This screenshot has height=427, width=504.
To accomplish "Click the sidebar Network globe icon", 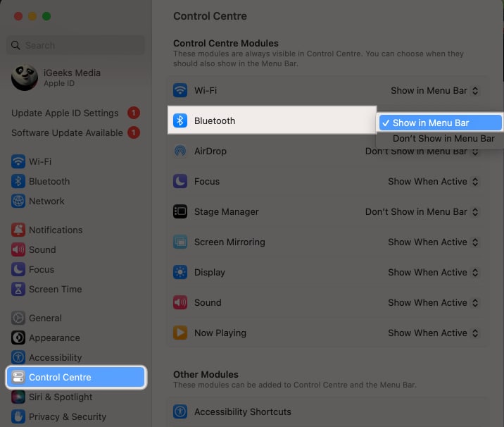I will pyautogui.click(x=18, y=201).
